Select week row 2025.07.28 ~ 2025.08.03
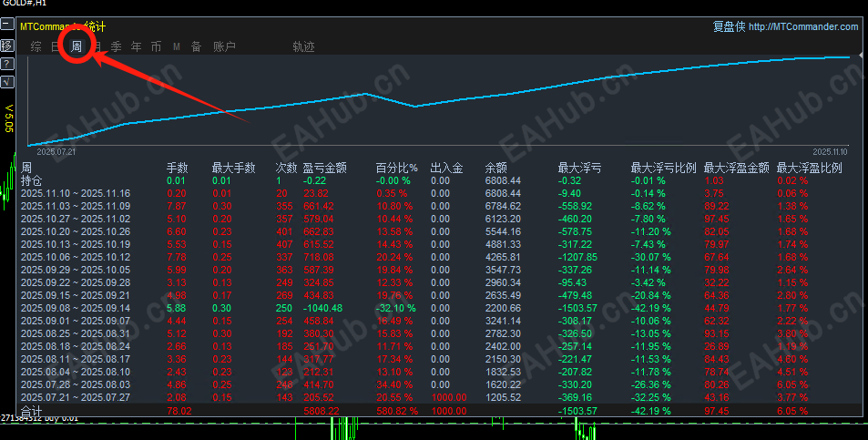This screenshot has height=440, width=868. tap(76, 384)
